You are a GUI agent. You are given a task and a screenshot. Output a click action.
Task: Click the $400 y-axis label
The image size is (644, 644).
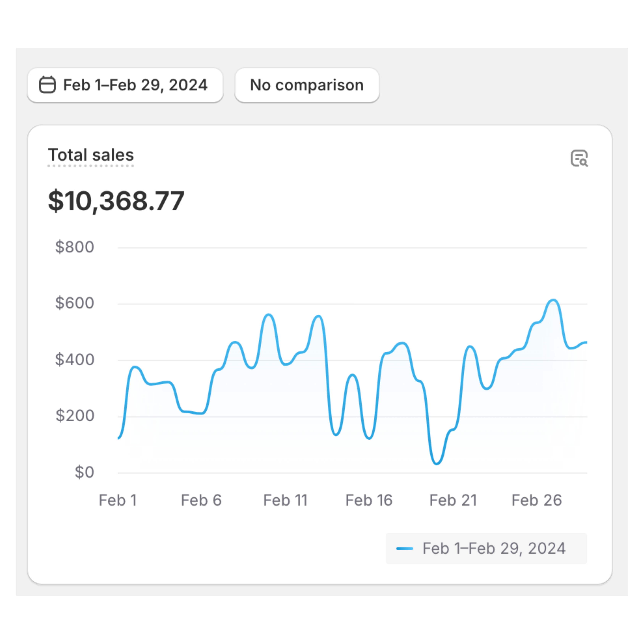pos(75,360)
